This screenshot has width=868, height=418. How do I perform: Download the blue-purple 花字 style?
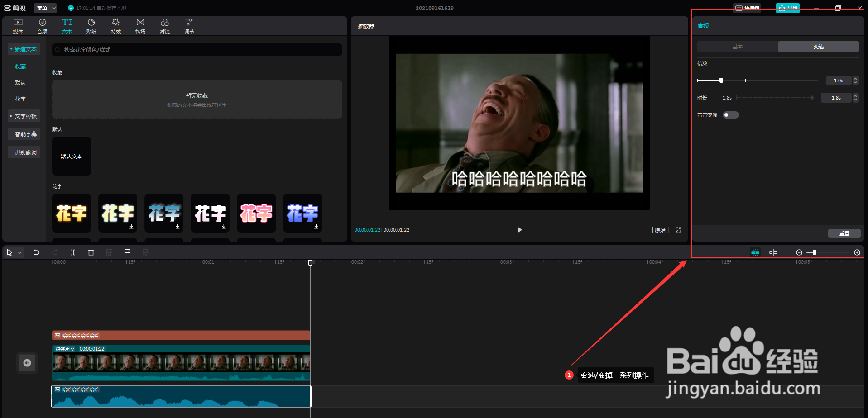coord(316,227)
